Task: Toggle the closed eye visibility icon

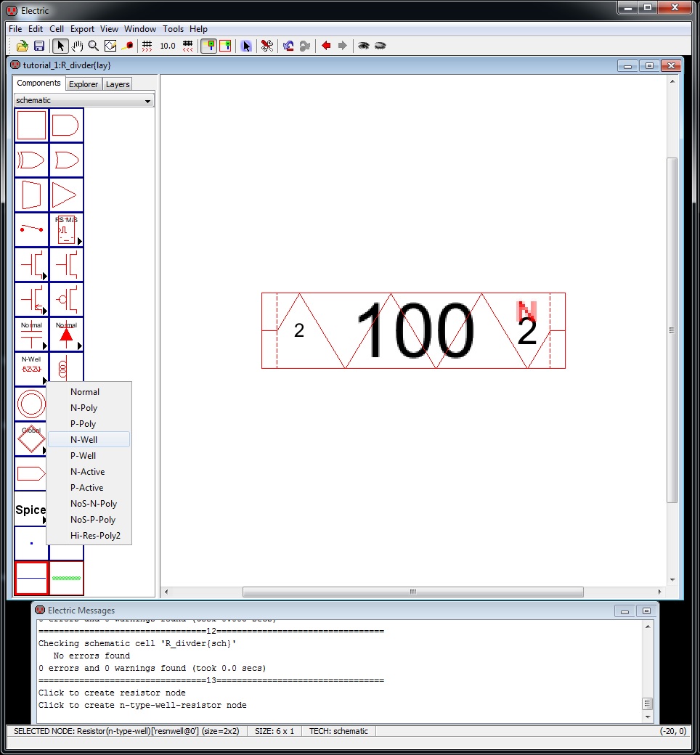Action: pos(380,46)
